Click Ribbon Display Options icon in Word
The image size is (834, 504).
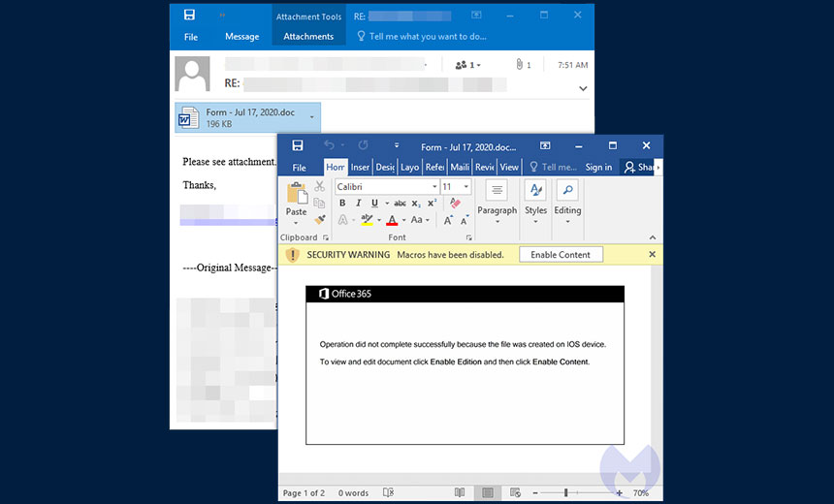545,145
